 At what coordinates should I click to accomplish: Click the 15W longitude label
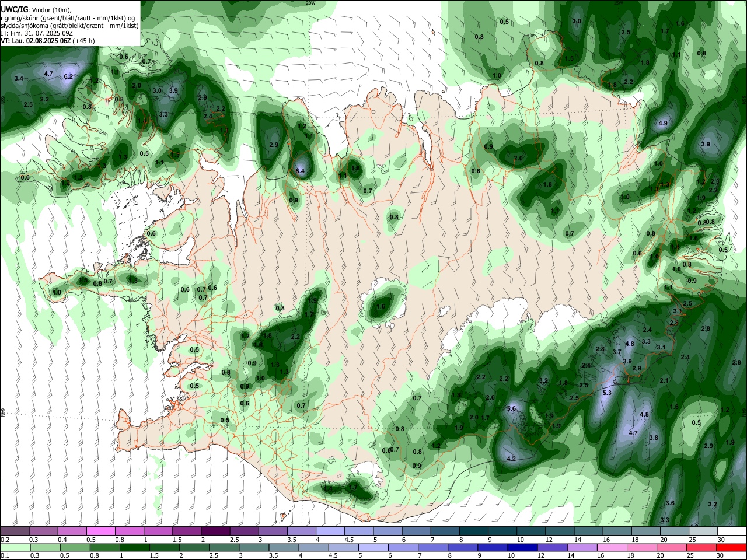[618, 2]
